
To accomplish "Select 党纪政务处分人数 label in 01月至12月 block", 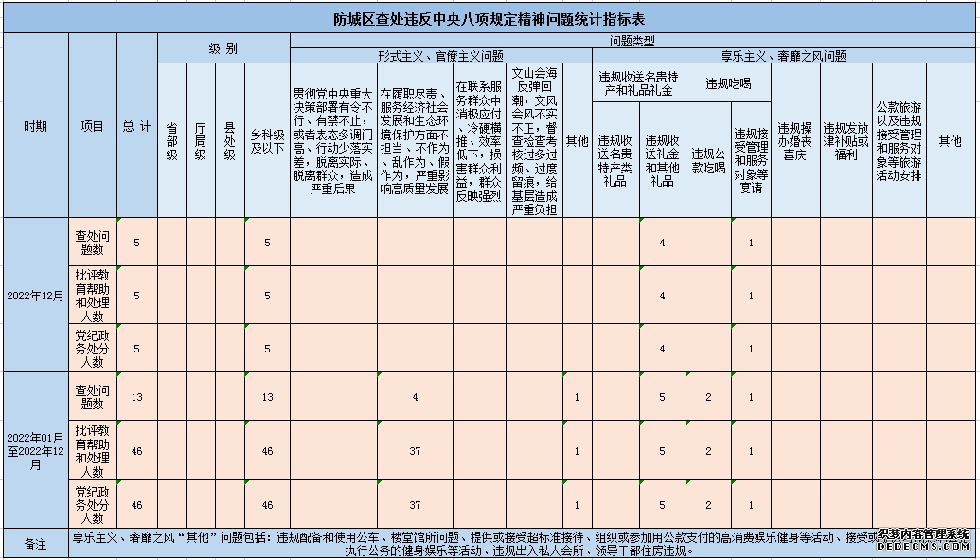I will coord(93,504).
